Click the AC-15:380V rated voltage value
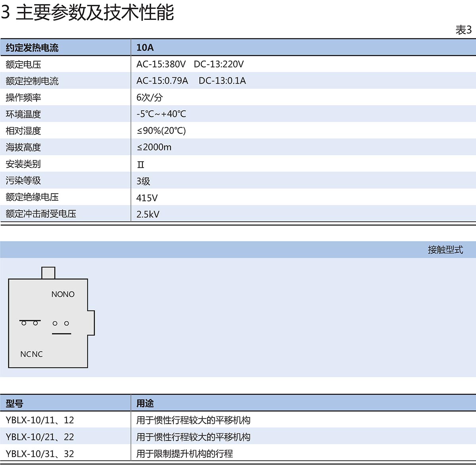The width and height of the screenshot is (476, 466). 161,64
